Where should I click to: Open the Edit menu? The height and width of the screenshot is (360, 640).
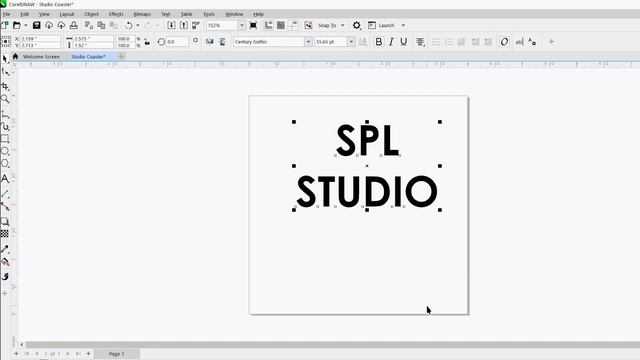tap(24, 14)
